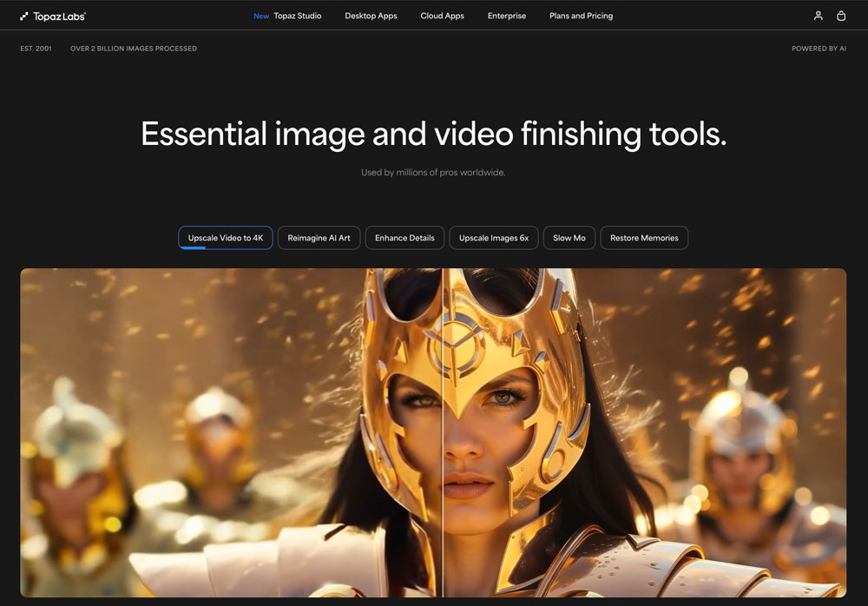868x606 pixels.
Task: Select the Upscale Video to 4K tab
Action: 226,238
